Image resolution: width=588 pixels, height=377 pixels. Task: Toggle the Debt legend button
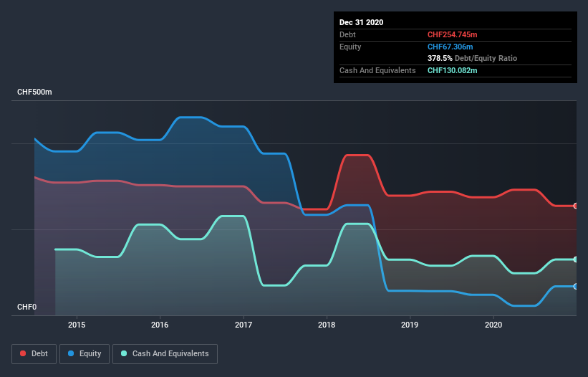[34, 354]
